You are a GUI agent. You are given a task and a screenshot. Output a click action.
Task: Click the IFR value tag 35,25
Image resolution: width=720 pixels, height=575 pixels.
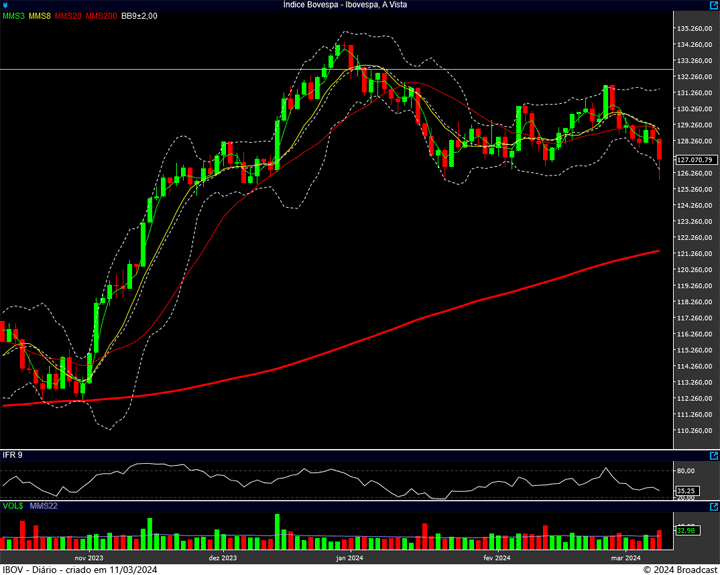(686, 491)
